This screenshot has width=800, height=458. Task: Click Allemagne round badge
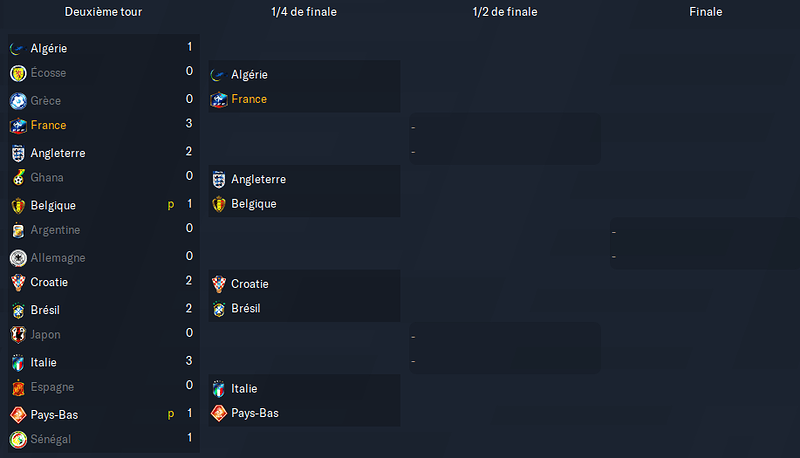tap(18, 258)
